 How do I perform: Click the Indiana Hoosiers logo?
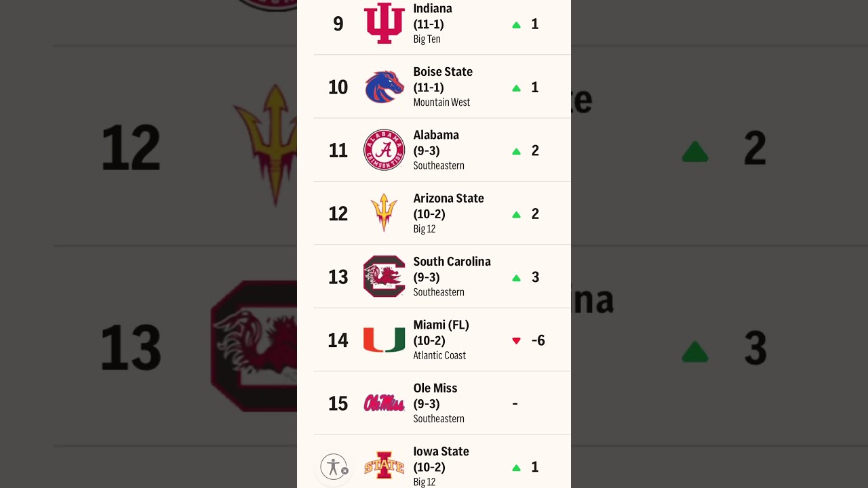(384, 24)
